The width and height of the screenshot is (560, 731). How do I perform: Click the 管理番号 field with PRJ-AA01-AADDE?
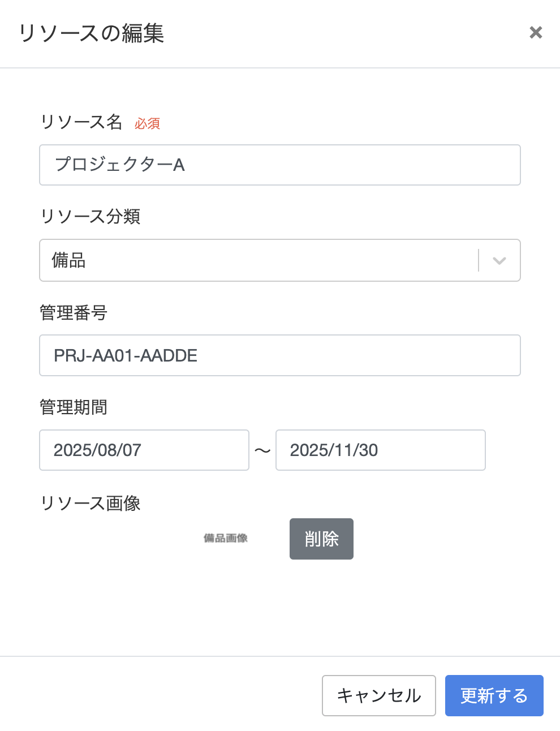pyautogui.click(x=280, y=355)
